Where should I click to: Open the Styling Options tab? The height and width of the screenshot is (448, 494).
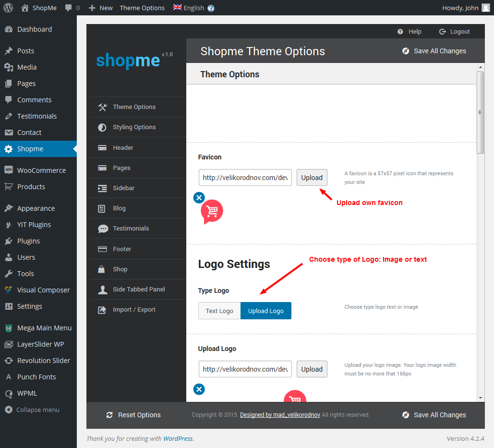tap(134, 127)
